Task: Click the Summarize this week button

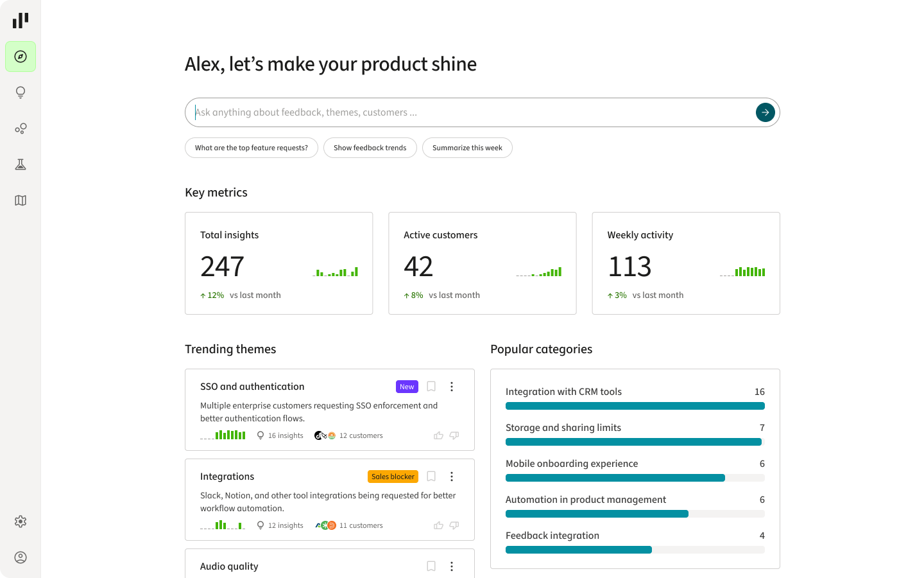Action: [x=467, y=148]
